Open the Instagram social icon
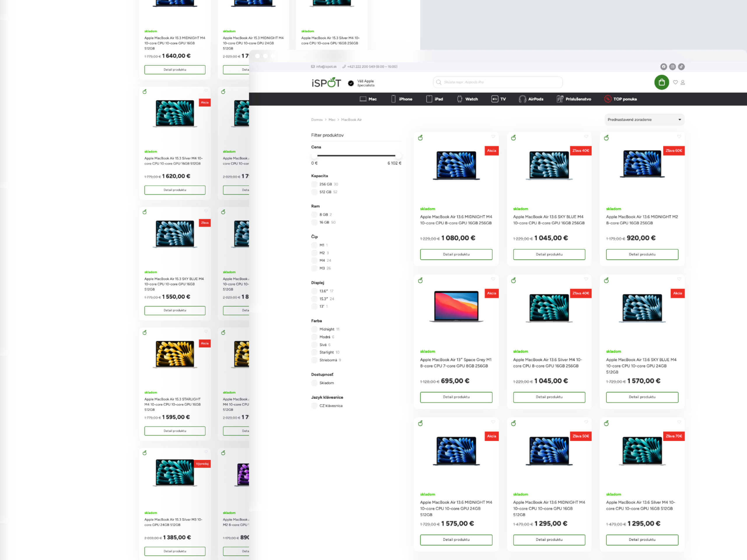 (672, 66)
